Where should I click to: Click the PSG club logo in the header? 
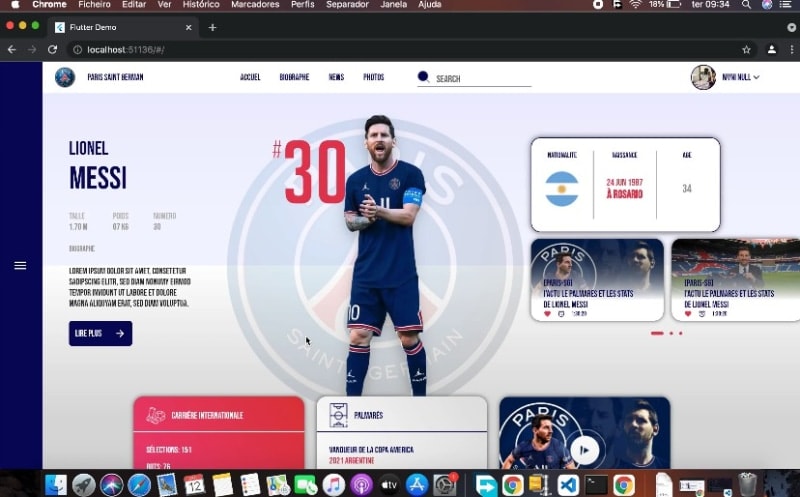point(65,78)
